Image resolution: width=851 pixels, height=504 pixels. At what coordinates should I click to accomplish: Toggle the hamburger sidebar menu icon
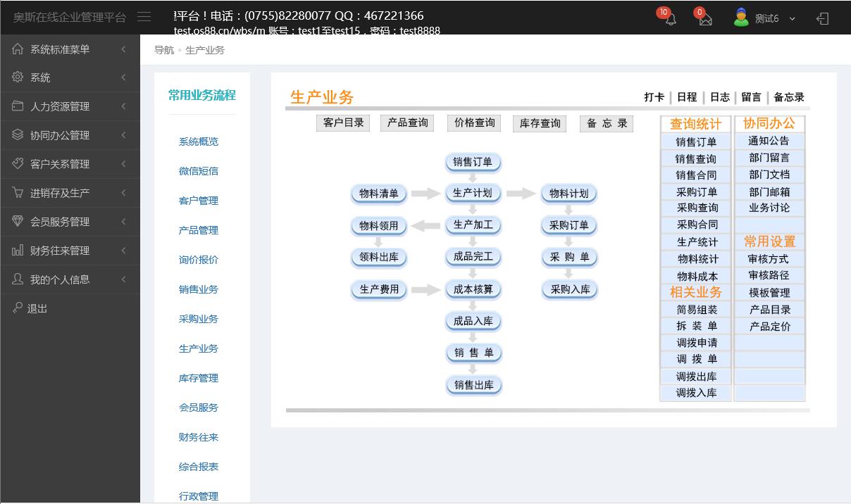[144, 17]
